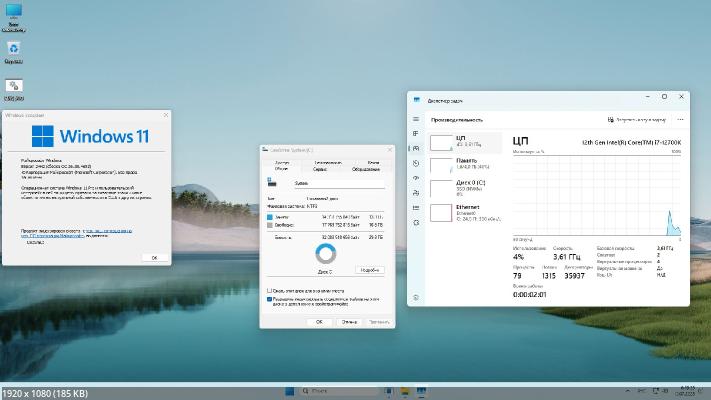Click the CPU usage graph in Task Manager
The width and height of the screenshot is (711, 400).
click(597, 195)
